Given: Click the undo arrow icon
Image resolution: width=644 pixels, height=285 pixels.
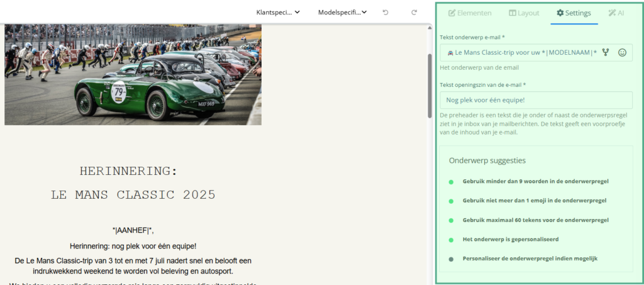Looking at the screenshot, I should click(x=386, y=12).
